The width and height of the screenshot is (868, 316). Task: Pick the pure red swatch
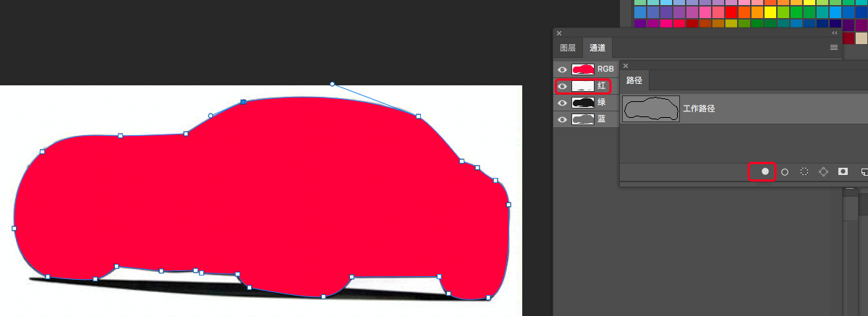pos(731,12)
